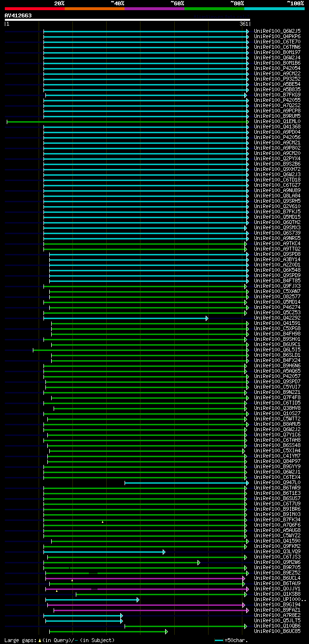Open hit UniRef100_B7FKG9
The image size is (309, 644).
click(x=278, y=95)
